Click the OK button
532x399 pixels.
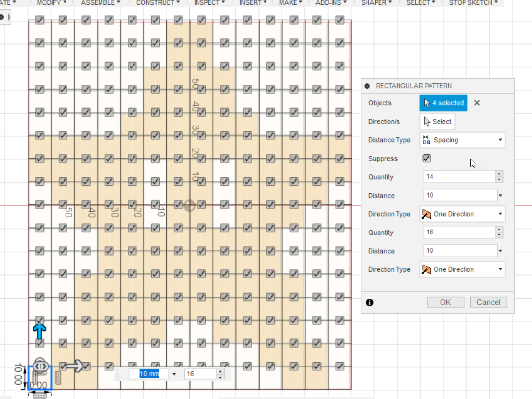click(445, 302)
